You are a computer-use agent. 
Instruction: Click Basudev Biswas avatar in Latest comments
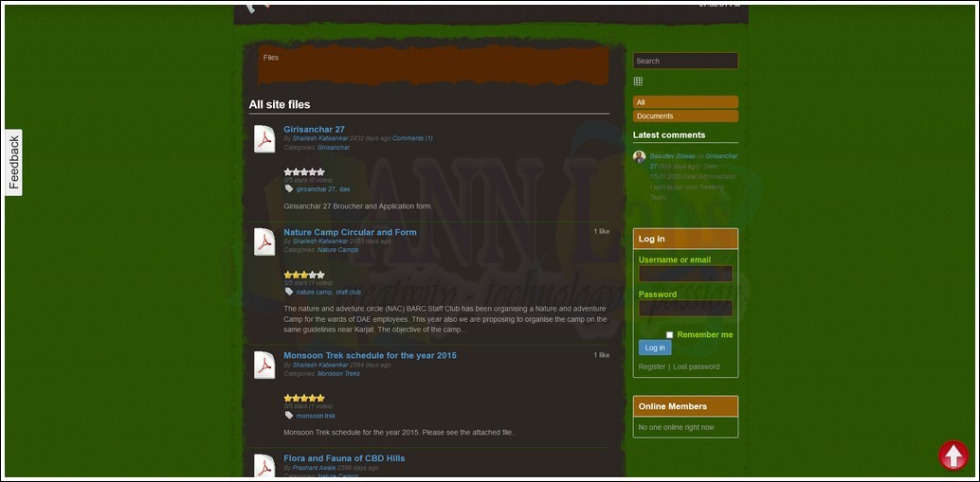point(640,156)
